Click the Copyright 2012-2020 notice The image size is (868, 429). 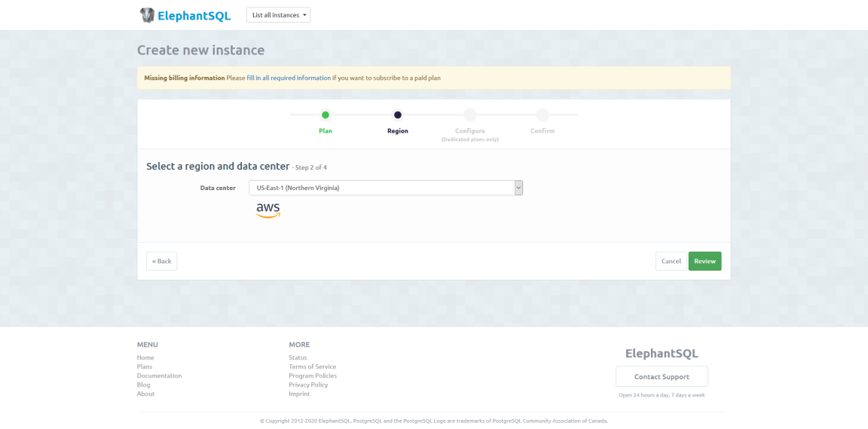[x=434, y=421]
